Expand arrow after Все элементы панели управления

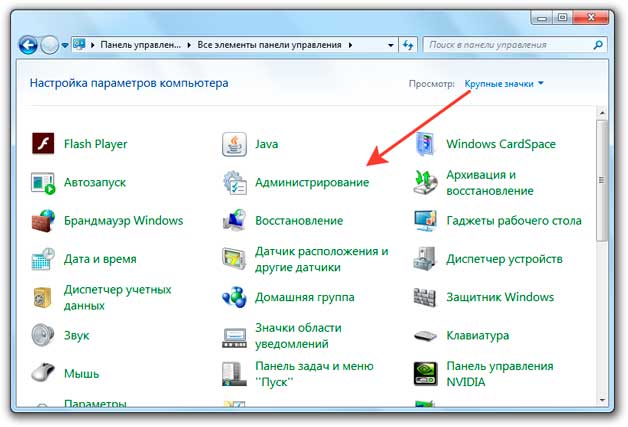click(350, 45)
